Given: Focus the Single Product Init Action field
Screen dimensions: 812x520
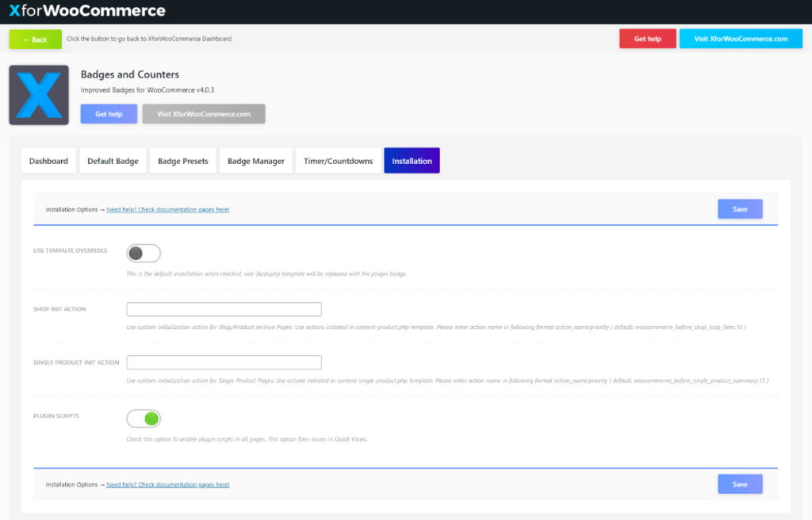Looking at the screenshot, I should pyautogui.click(x=224, y=362).
